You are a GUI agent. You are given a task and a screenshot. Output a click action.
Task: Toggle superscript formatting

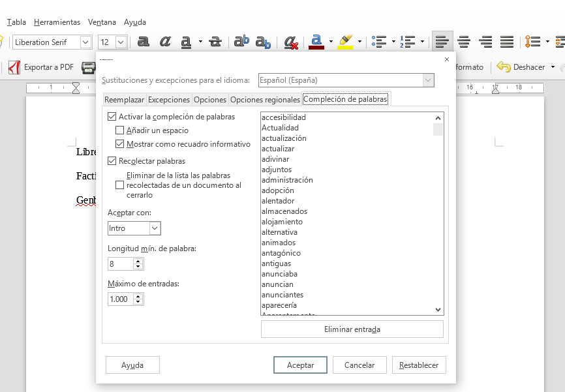point(242,42)
